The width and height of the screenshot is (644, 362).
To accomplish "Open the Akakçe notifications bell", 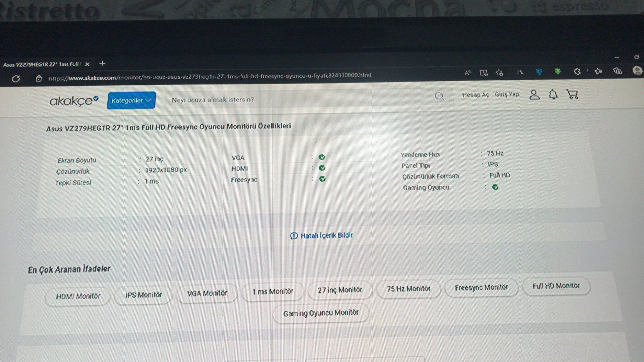I will coord(553,94).
